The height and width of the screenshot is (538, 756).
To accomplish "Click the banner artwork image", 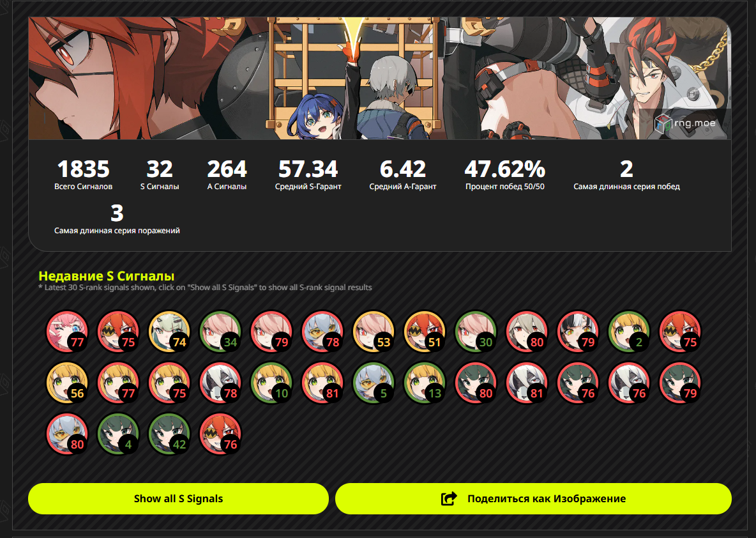I will click(380, 78).
